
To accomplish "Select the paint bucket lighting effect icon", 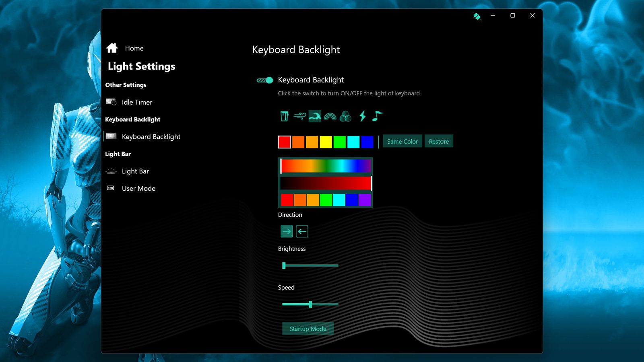I will pyautogui.click(x=284, y=116).
